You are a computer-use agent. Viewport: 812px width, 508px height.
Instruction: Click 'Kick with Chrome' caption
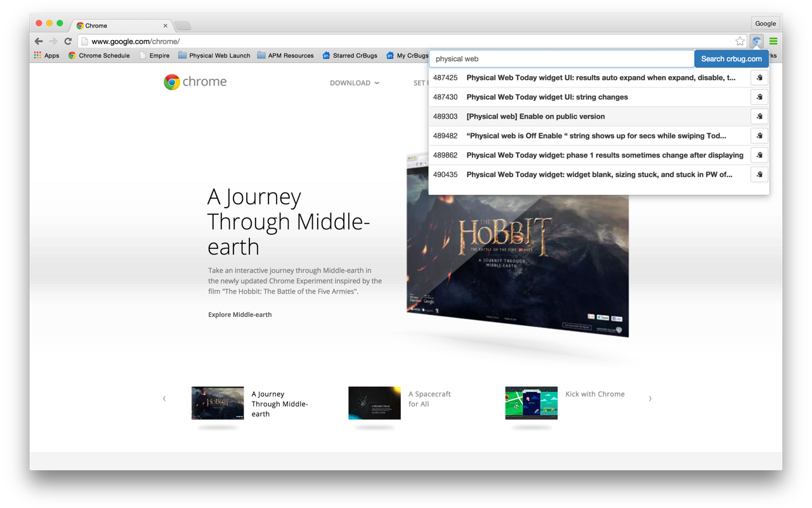(595, 394)
